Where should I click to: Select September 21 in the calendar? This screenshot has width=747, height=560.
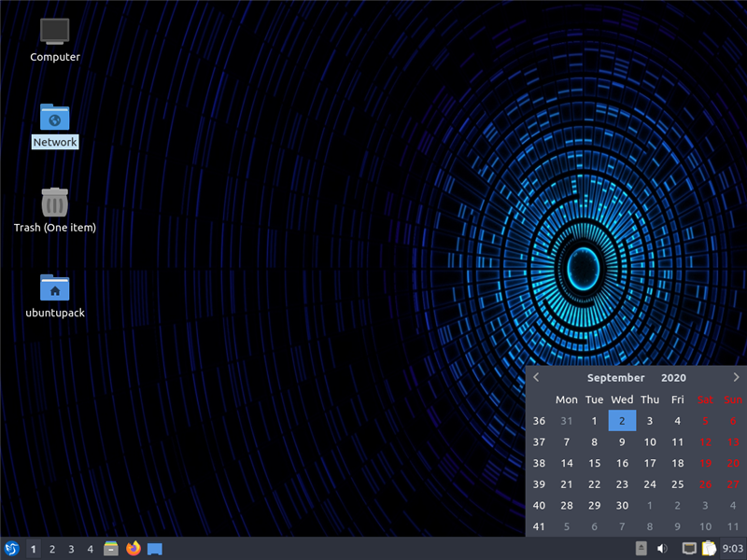coord(567,484)
